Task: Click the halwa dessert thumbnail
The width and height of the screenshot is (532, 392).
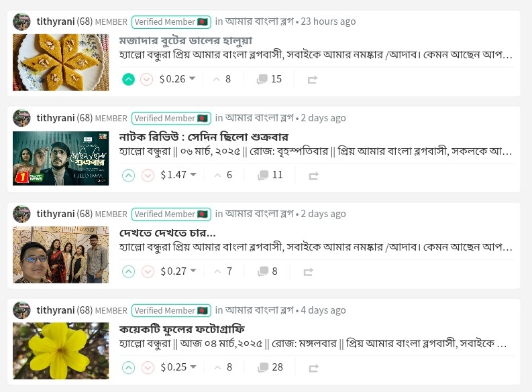Action: [x=61, y=62]
